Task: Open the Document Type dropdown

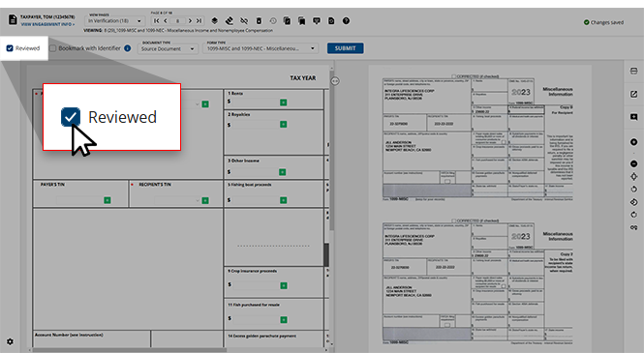Action: pyautogui.click(x=168, y=48)
